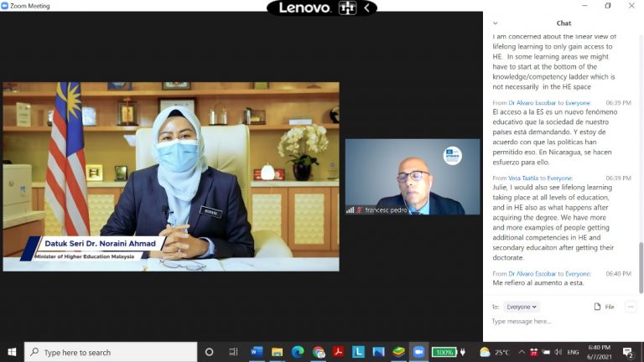This screenshot has height=362, width=644.
Task: Click the Lenovo display switch icon
Action: [x=347, y=8]
